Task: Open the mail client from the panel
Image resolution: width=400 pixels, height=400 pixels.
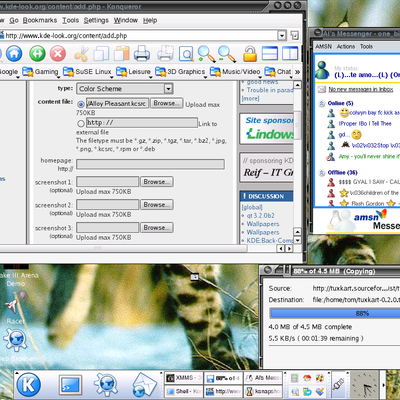Action: [144, 385]
